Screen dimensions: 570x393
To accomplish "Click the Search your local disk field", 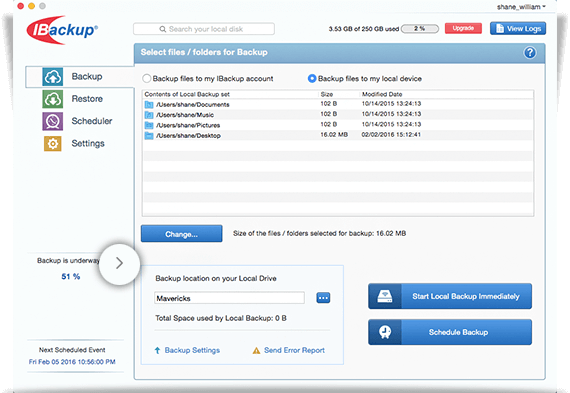I will 204,29.
